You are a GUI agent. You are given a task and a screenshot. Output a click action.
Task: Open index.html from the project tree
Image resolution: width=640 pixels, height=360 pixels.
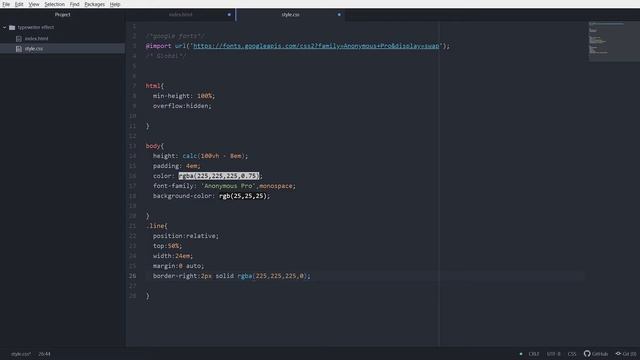36,38
